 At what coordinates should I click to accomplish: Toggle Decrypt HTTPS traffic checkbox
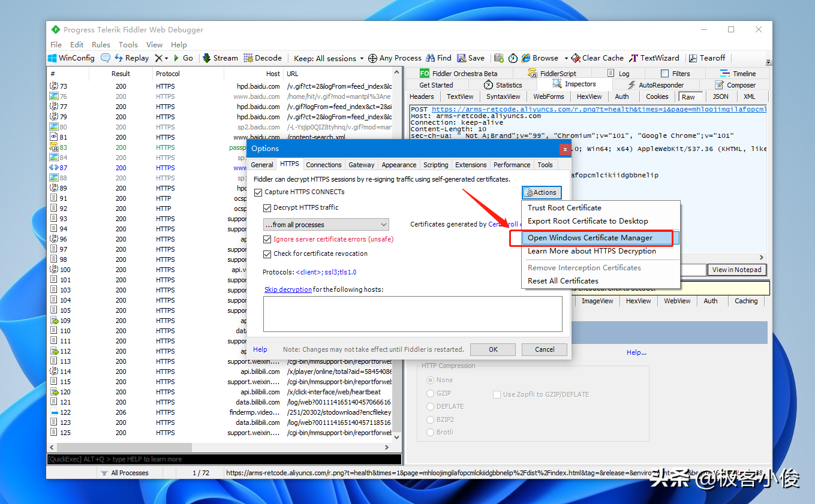[x=267, y=208]
